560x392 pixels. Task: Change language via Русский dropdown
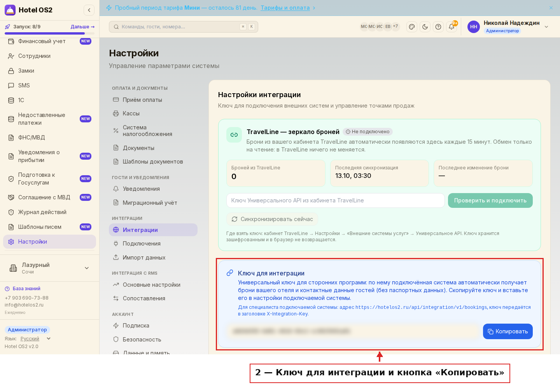[x=35, y=339]
